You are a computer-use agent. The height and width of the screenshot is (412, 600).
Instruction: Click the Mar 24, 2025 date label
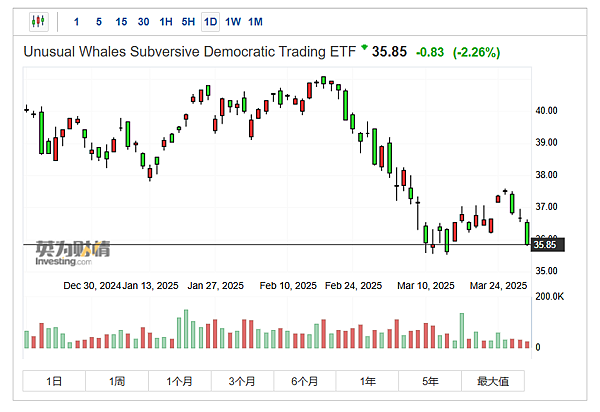coord(498,286)
